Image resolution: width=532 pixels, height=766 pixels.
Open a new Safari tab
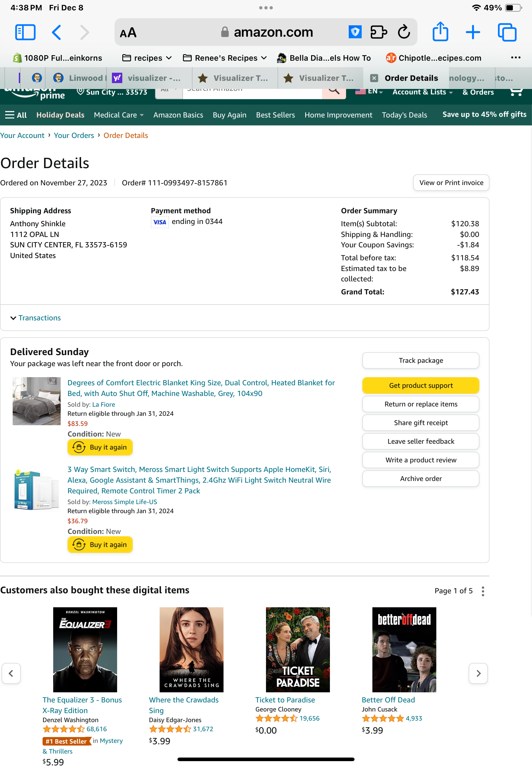tap(473, 32)
